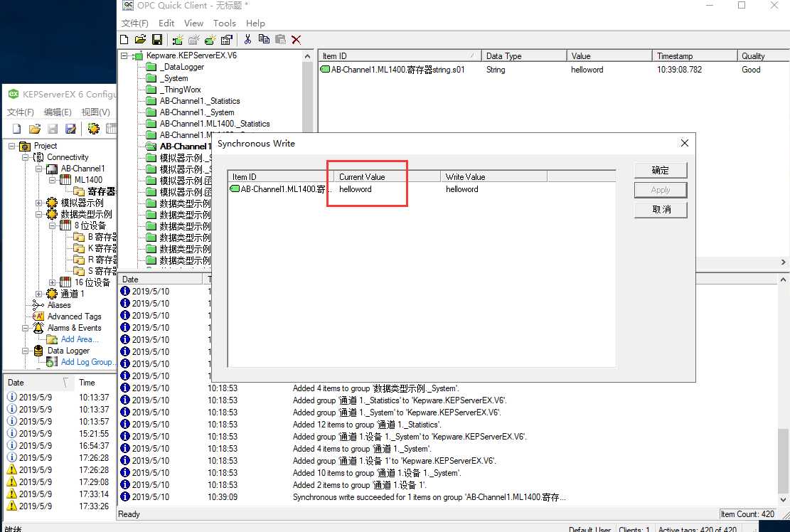Collapse the Data Logger node

click(x=25, y=351)
